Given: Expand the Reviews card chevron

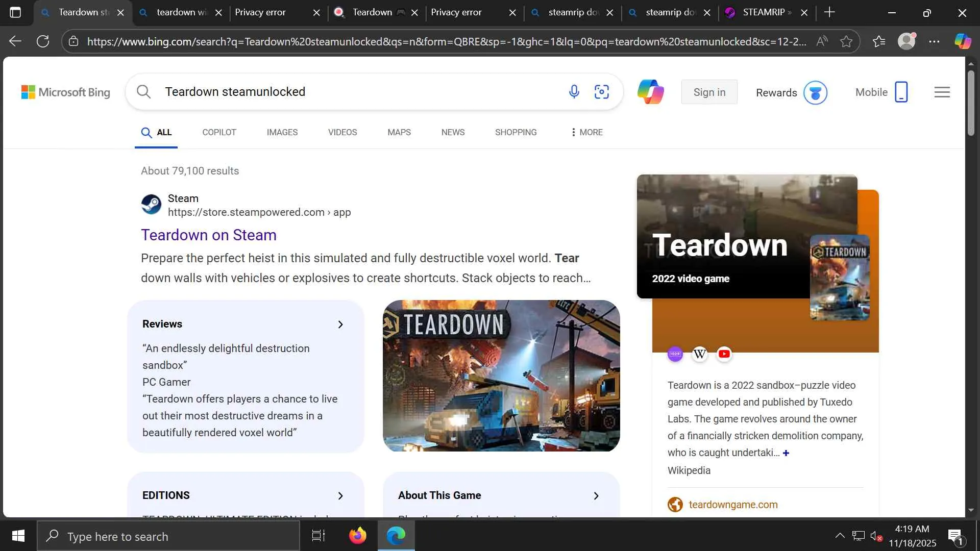Looking at the screenshot, I should point(340,324).
